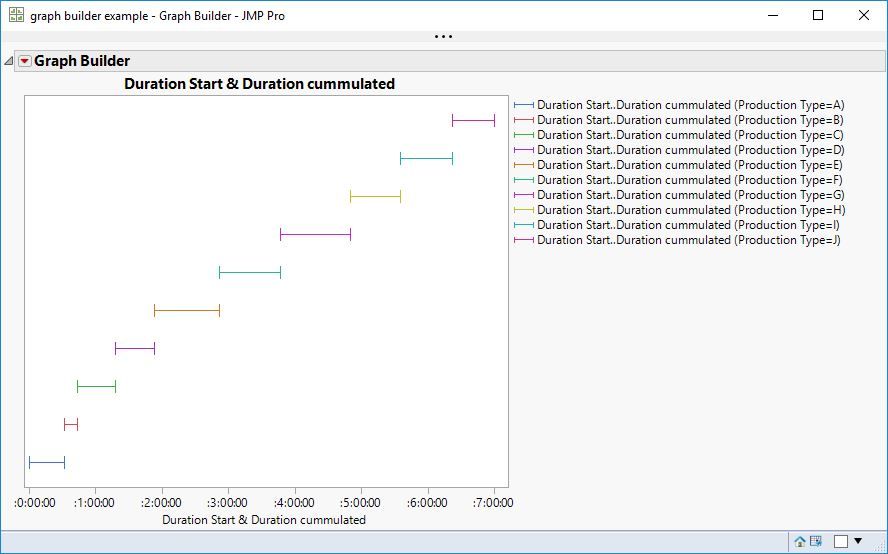Reveal hidden menu bar via three dots
Image resolution: width=888 pixels, height=554 pixels.
pyautogui.click(x=443, y=37)
